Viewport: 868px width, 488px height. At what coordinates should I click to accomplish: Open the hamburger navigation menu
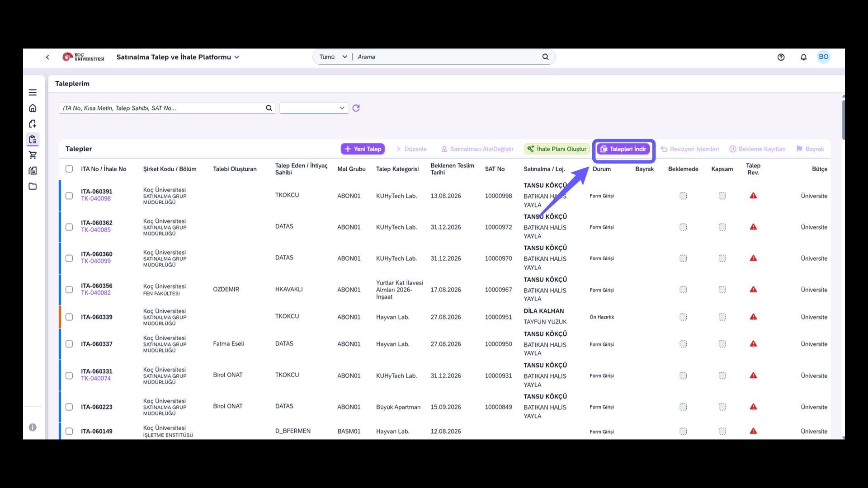33,92
